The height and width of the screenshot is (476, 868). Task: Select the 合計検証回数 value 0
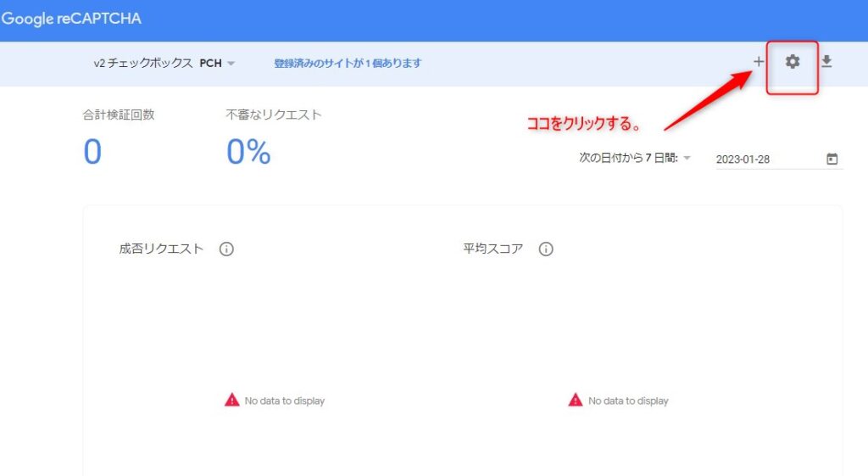click(x=92, y=153)
